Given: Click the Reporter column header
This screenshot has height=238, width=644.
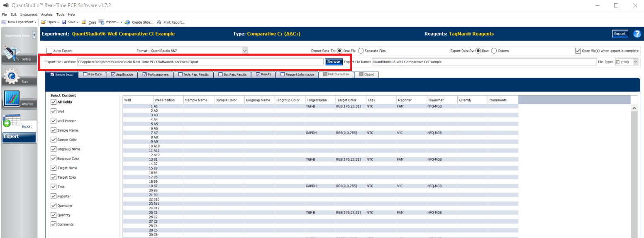Looking at the screenshot, I should [412, 100].
